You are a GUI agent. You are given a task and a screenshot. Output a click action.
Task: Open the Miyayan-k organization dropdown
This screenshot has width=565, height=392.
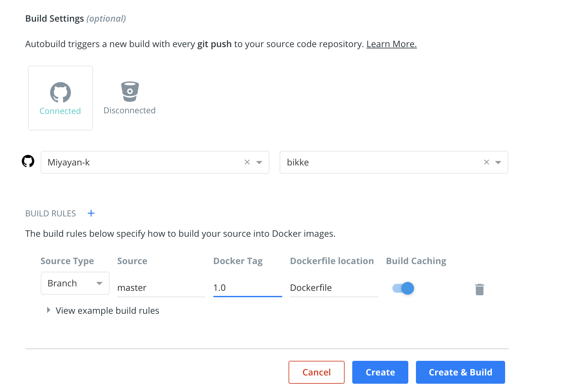[x=259, y=162]
